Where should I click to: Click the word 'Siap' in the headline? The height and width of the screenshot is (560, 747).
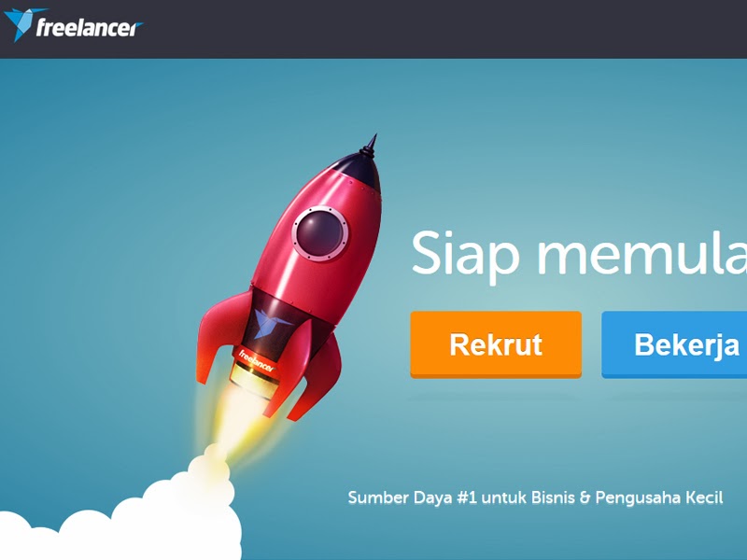465,255
